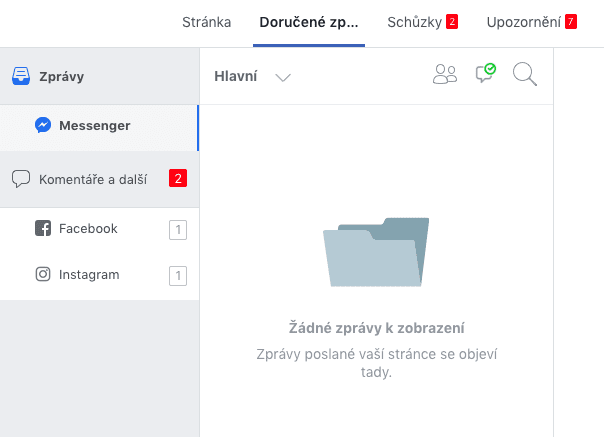604x437 pixels.
Task: Select the Instagram logo icon in sidebar
Action: click(x=43, y=275)
